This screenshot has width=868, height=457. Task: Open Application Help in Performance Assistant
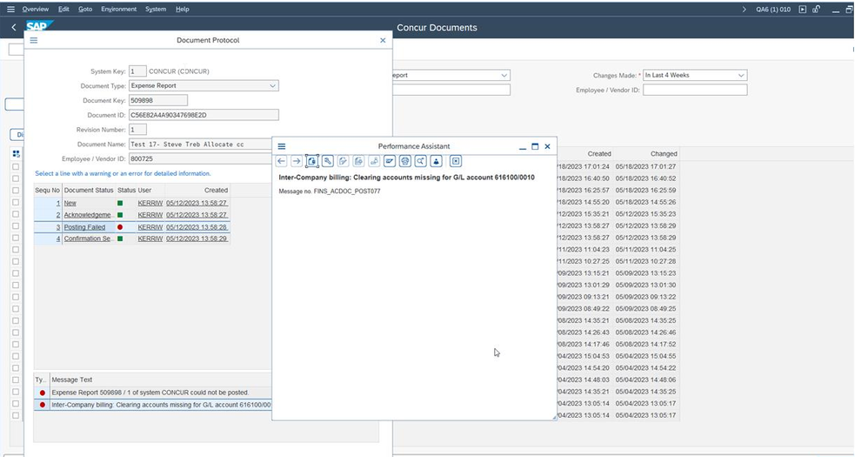pyautogui.click(x=312, y=161)
